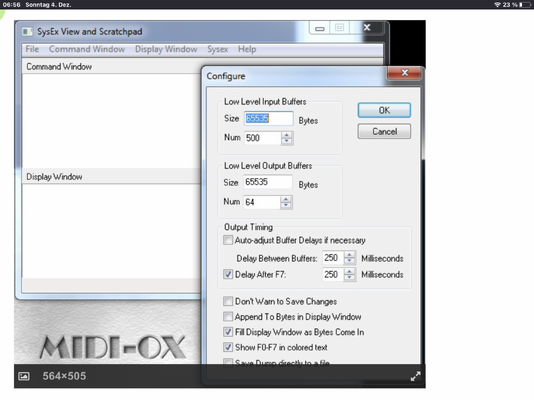Enable Don't Warn to Save Changes

click(x=228, y=301)
